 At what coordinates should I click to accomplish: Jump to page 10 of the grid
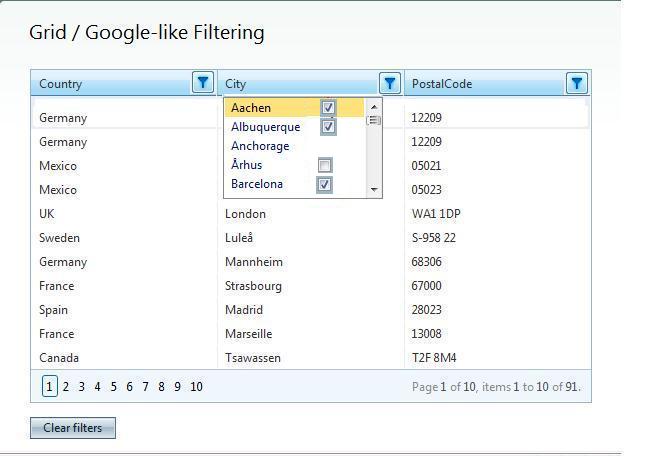tap(196, 387)
